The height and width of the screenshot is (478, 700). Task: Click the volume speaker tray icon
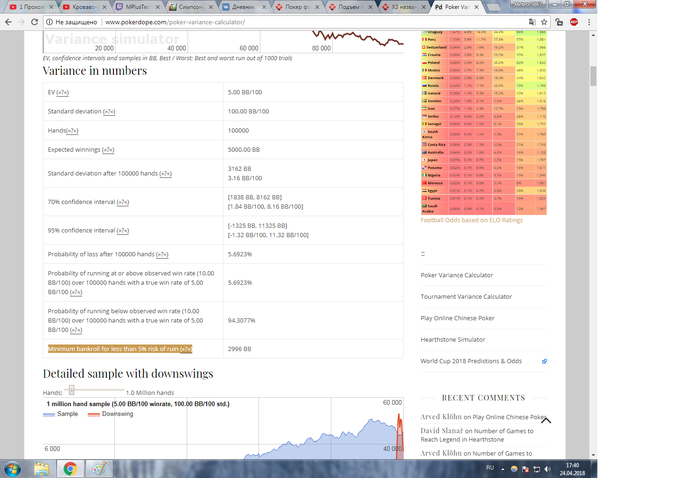[548, 469]
